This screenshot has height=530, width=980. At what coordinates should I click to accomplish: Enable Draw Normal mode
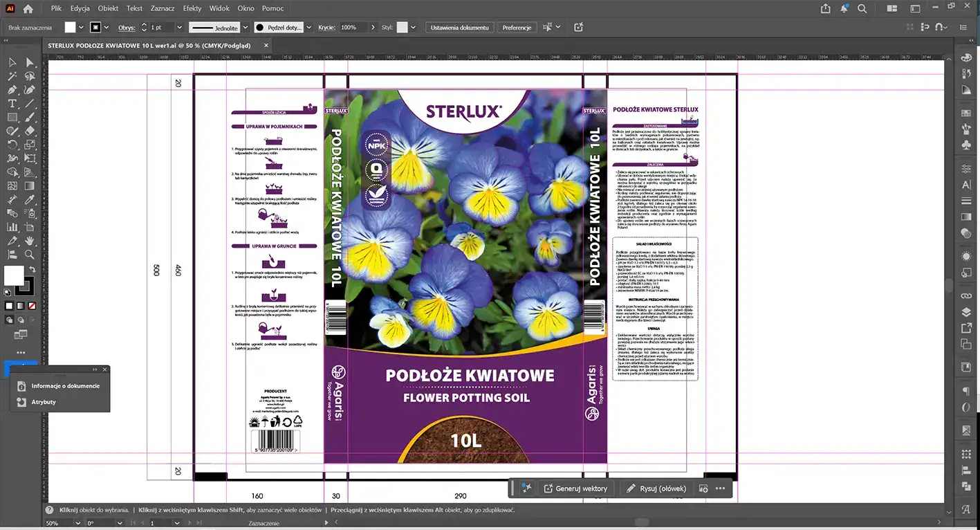pos(10,320)
